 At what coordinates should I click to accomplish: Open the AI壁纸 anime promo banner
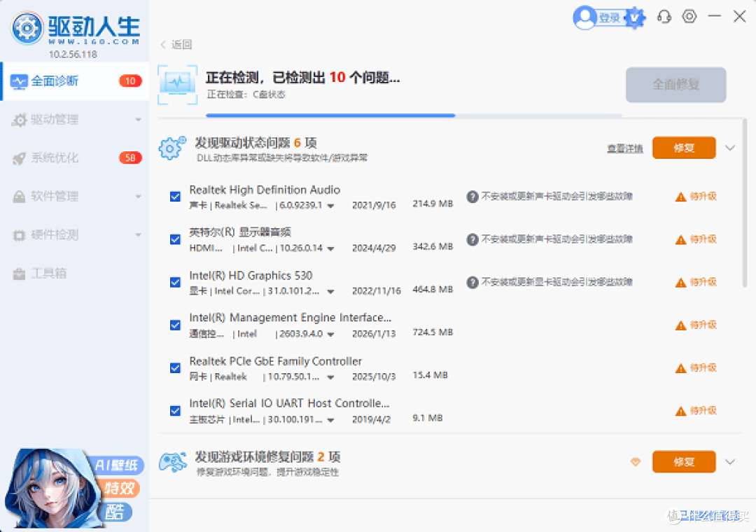coord(73,488)
